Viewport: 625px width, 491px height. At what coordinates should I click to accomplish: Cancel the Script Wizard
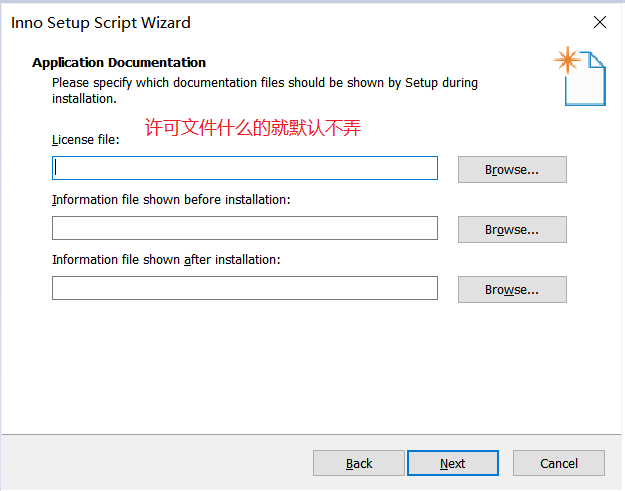point(559,463)
